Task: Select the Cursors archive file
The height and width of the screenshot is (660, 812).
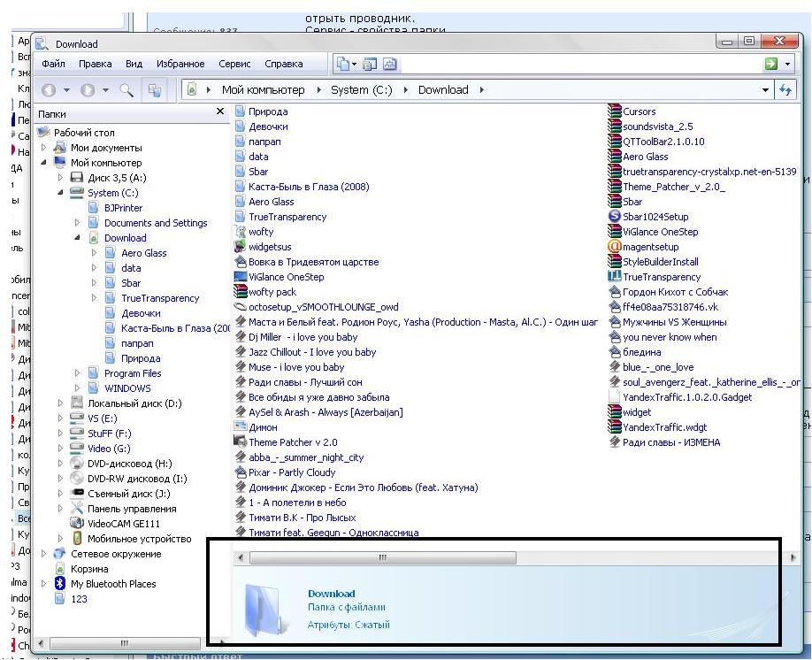Action: click(639, 111)
